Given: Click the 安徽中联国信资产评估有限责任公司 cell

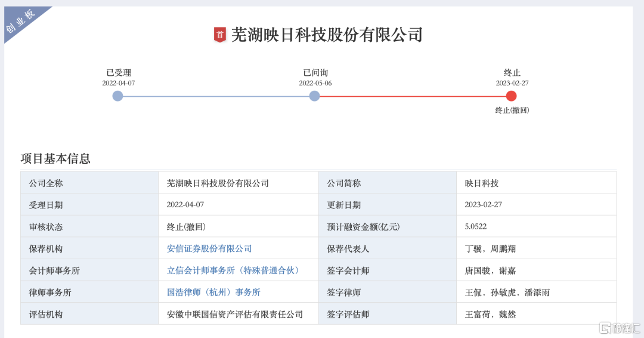Looking at the screenshot, I should pyautogui.click(x=239, y=314).
